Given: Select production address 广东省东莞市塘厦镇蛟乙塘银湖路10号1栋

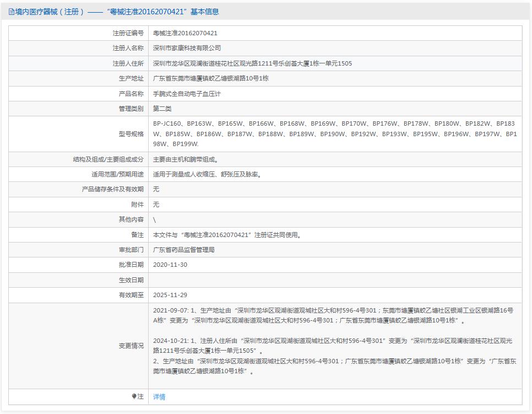Looking at the screenshot, I should (x=211, y=78).
